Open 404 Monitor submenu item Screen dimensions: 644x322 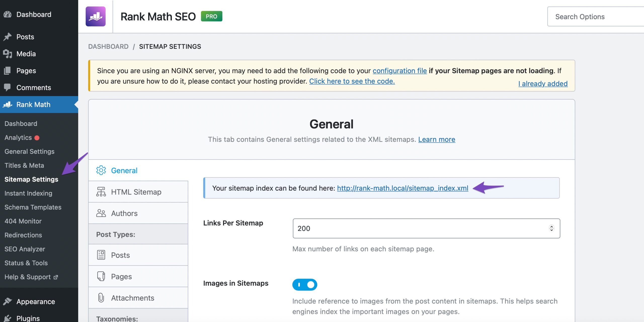point(23,221)
